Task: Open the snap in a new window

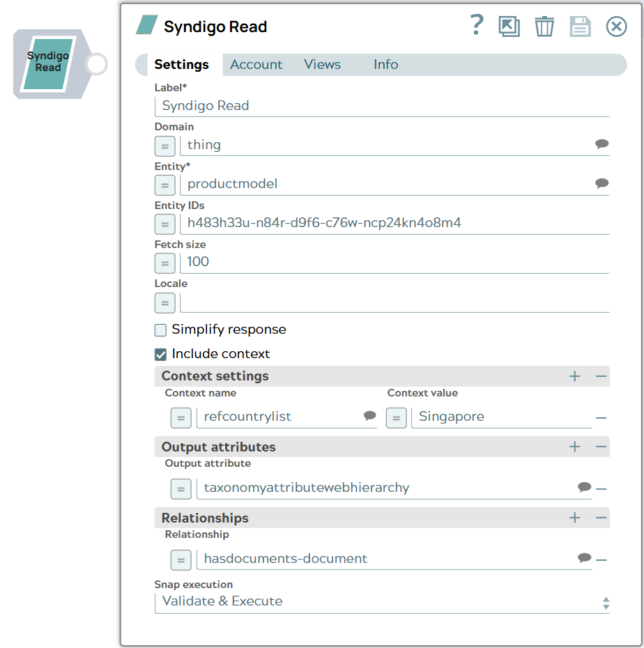Action: click(509, 26)
